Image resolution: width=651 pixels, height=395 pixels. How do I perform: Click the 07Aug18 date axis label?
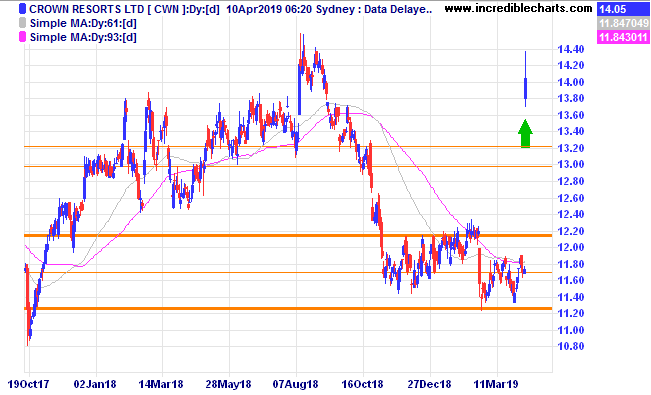pos(296,384)
